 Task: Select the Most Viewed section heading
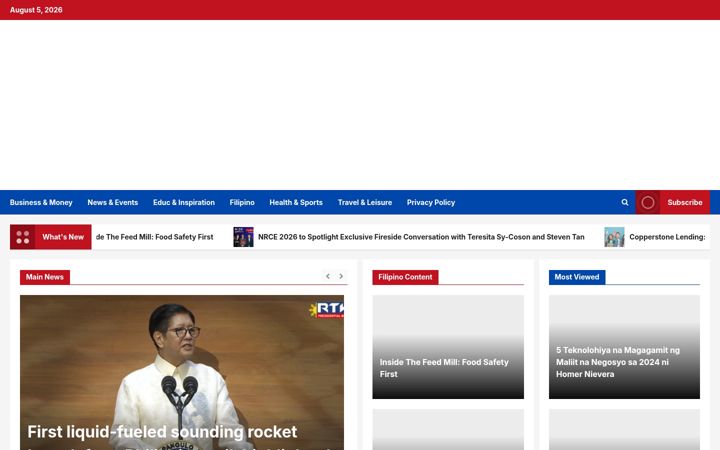click(577, 277)
